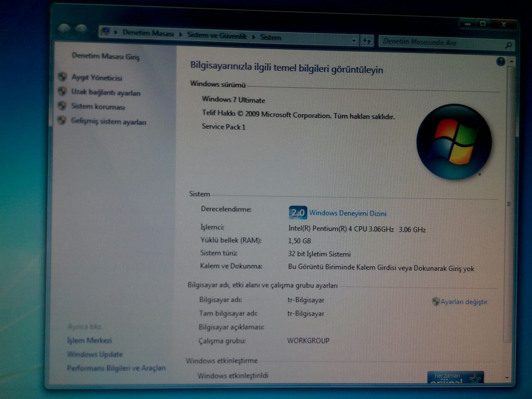The width and height of the screenshot is (532, 399).
Task: Click the shield icon beside Ayarları değiştir
Action: (436, 301)
